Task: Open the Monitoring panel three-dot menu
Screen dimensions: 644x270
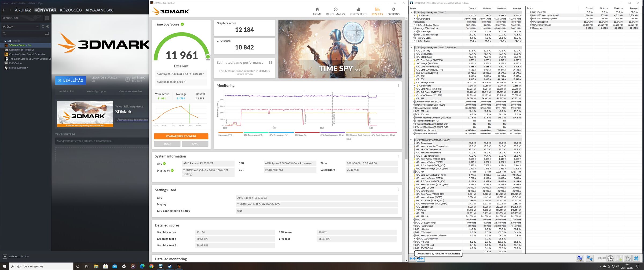Action: [398, 85]
